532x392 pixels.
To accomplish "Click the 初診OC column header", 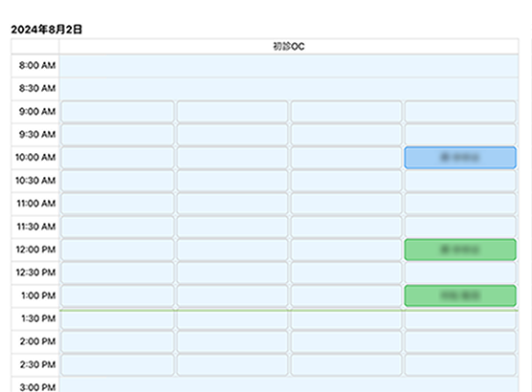I will 289,46.
